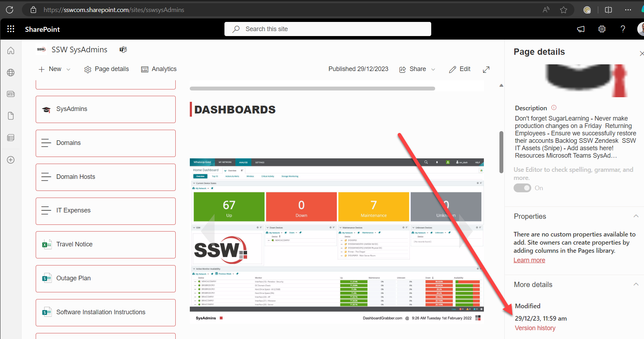Click the globe My Sites icon
The height and width of the screenshot is (339, 644).
click(11, 72)
